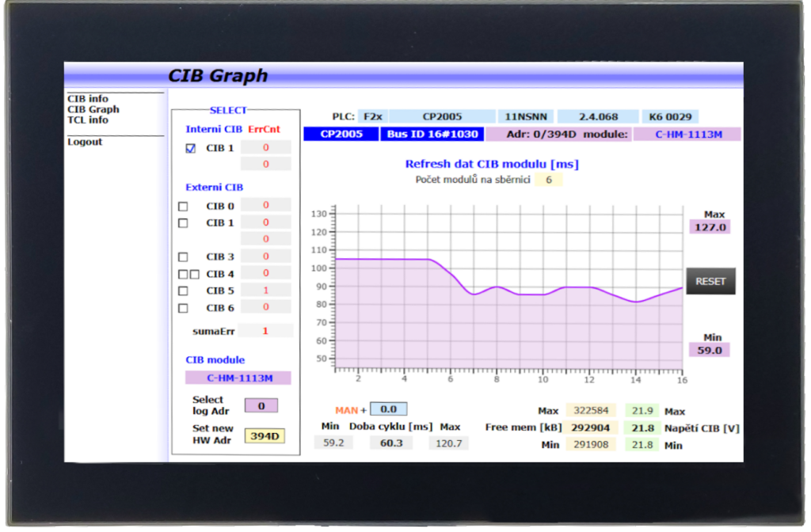The image size is (811, 532).
Task: Toggle the CIB 5 checkbox
Action: (183, 291)
